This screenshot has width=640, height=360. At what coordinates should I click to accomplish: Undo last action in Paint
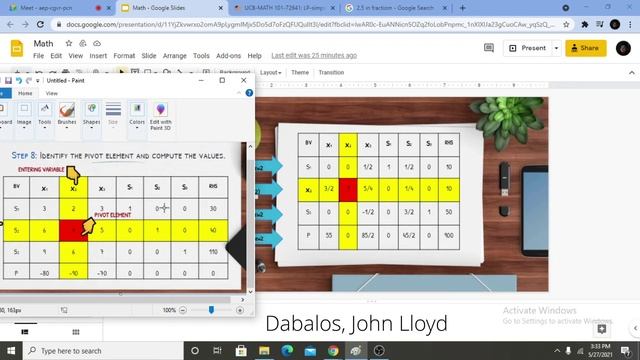19,80
